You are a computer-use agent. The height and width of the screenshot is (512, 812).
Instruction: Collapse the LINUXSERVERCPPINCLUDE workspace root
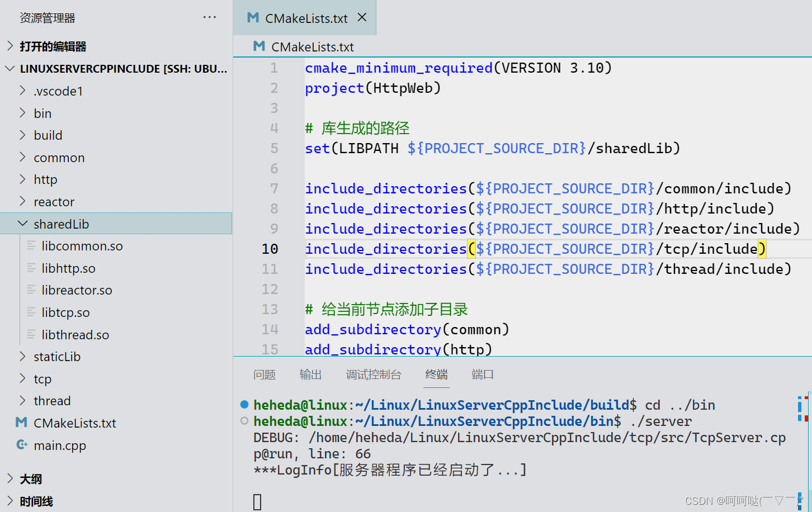click(x=10, y=68)
